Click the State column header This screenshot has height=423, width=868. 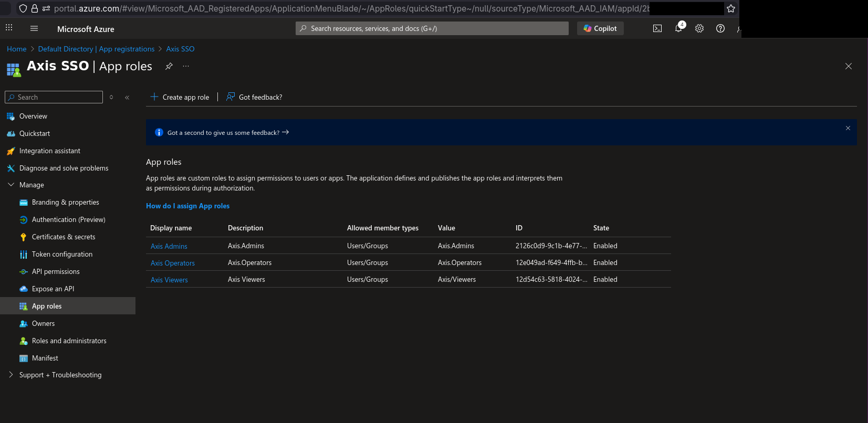[x=601, y=228]
